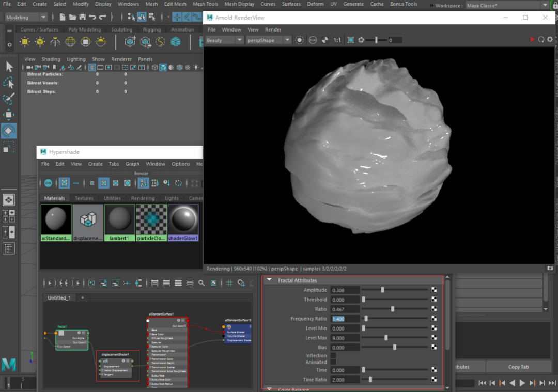Start the Arnold render with the red play icon
Screen dimensions: 558x392
532,40
